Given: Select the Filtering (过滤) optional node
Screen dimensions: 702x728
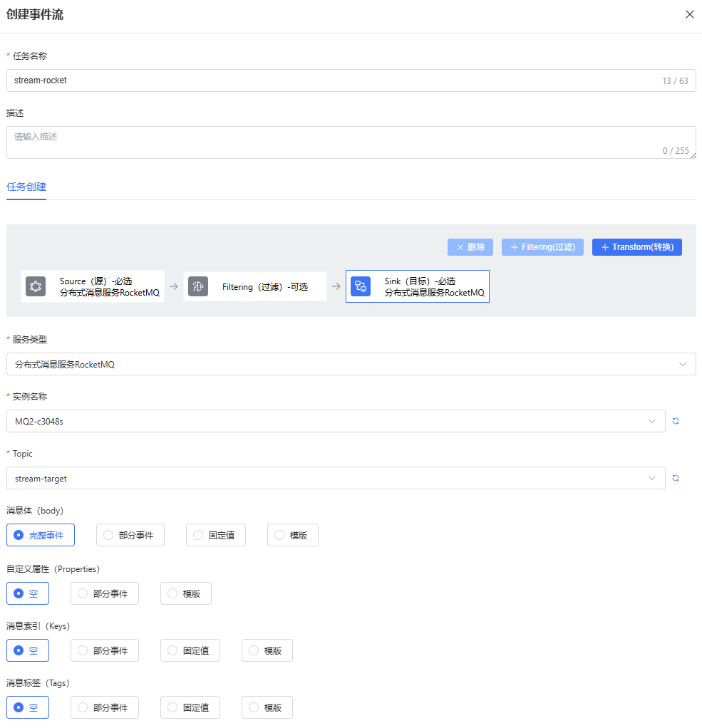Looking at the screenshot, I should coord(255,286).
